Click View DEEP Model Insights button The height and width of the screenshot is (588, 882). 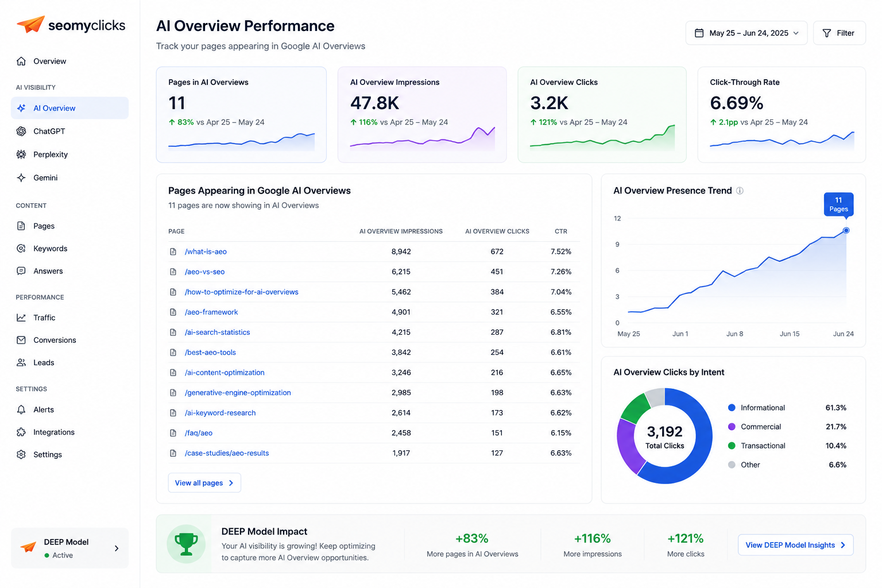pyautogui.click(x=795, y=545)
